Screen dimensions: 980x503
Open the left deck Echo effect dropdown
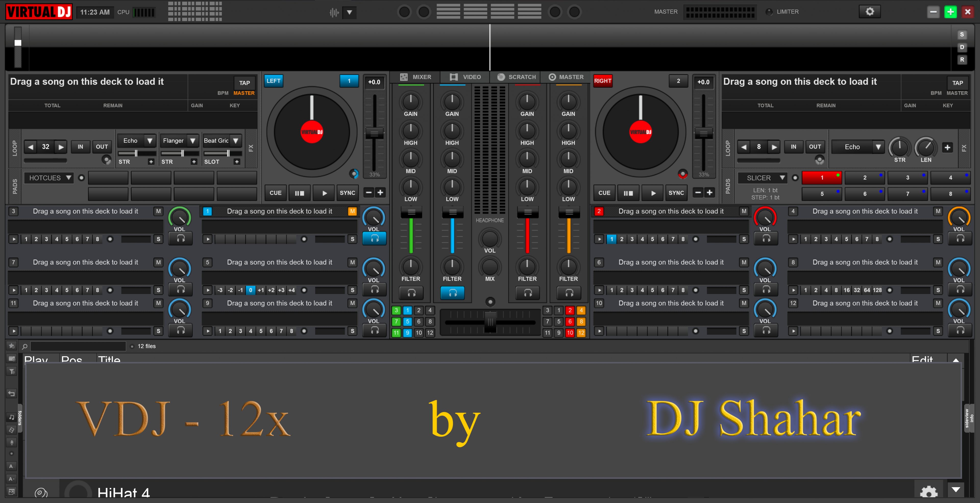[150, 140]
